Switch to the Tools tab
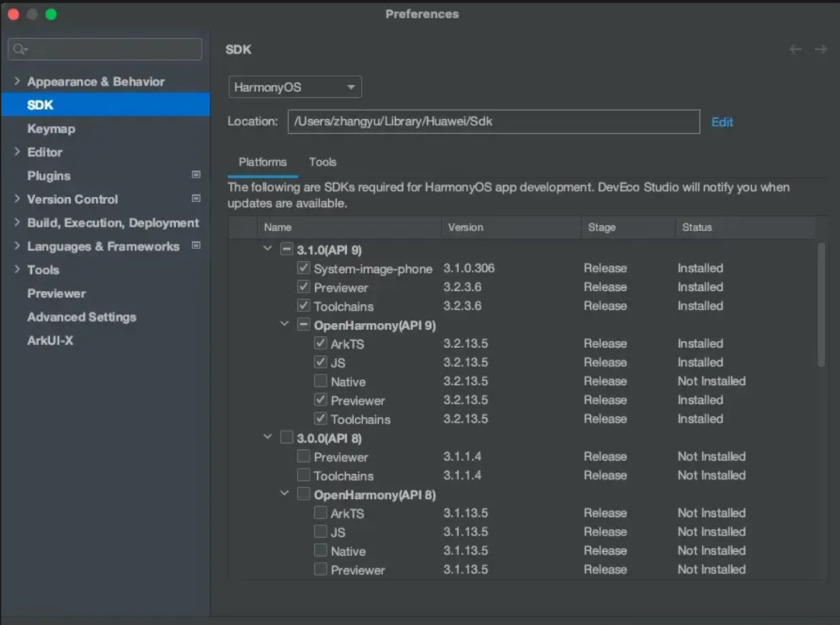The height and width of the screenshot is (625, 840). pyautogui.click(x=322, y=162)
